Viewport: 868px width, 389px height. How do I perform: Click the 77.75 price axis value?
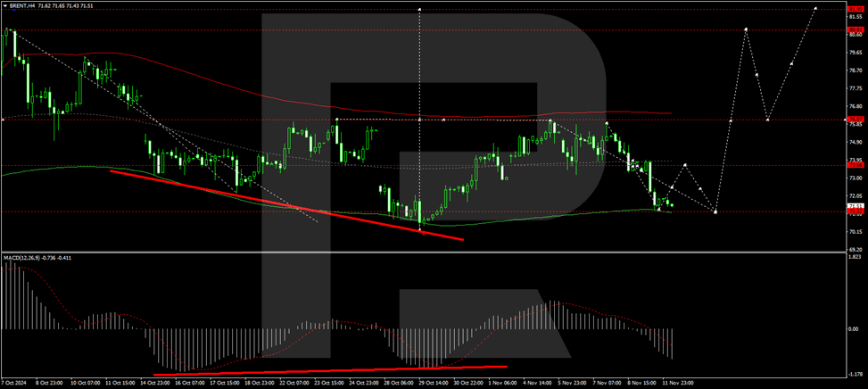tap(856, 88)
